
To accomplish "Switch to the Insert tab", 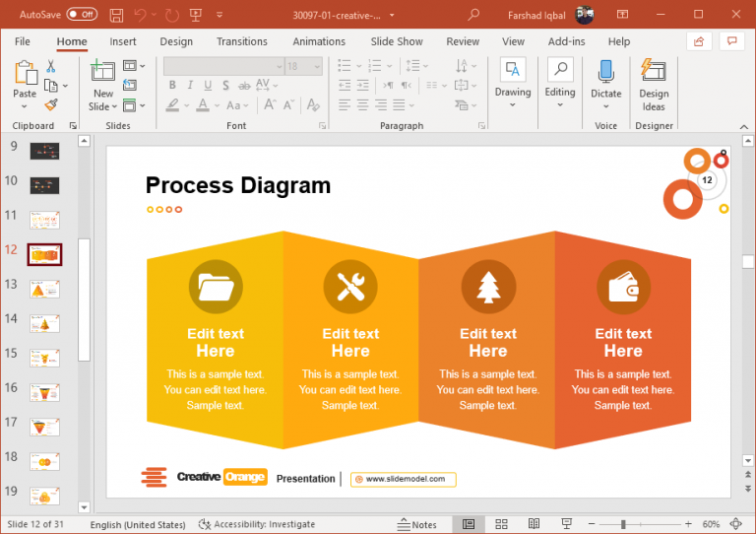I will tap(123, 41).
